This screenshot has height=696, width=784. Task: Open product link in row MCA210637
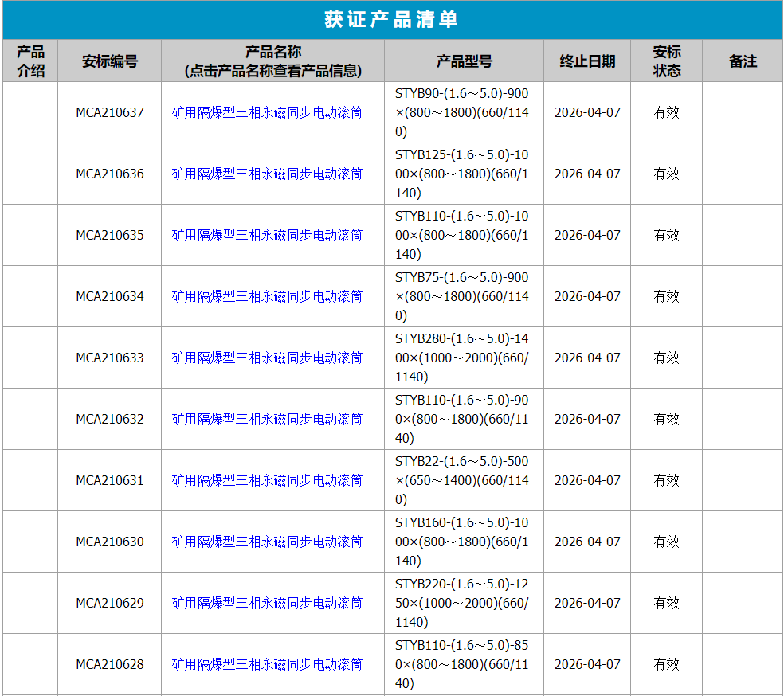[267, 112]
